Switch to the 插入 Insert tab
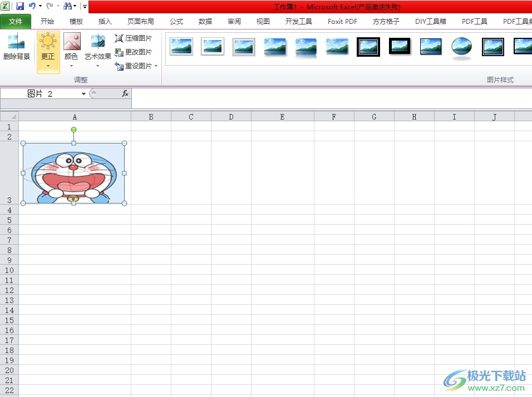Viewport: 532px width, 397px height. (105, 22)
